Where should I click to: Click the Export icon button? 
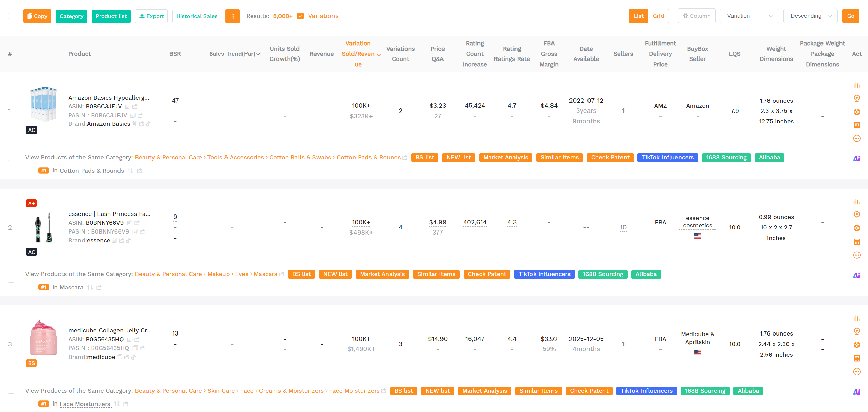click(151, 16)
